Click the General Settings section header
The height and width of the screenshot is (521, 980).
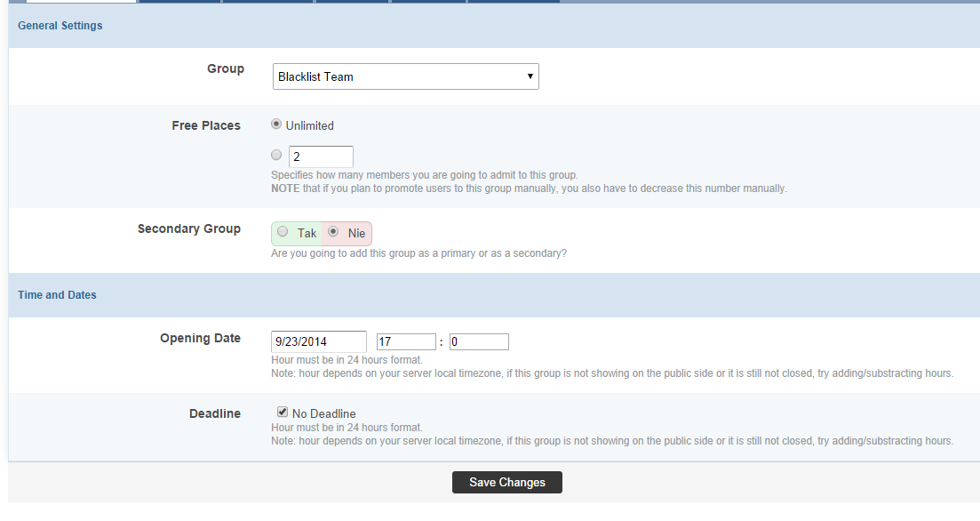pos(60,26)
